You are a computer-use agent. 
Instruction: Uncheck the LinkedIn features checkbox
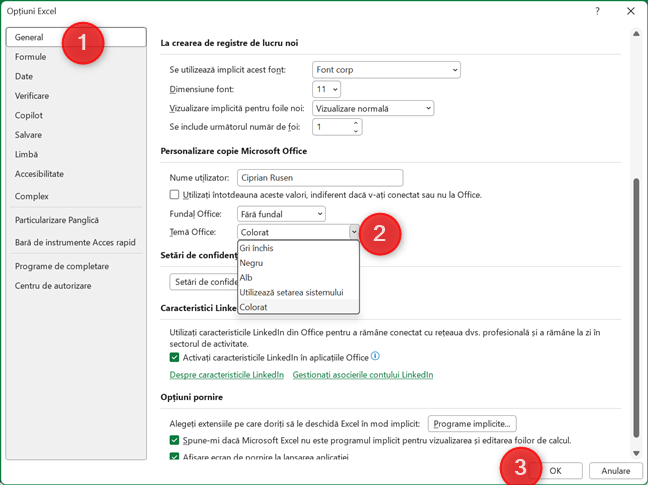[x=175, y=357]
